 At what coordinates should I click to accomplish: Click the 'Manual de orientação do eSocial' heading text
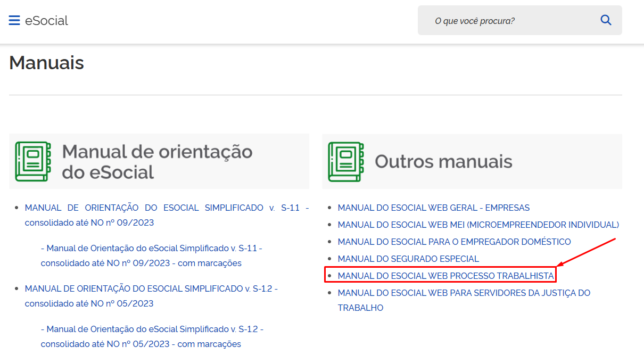pos(157,161)
